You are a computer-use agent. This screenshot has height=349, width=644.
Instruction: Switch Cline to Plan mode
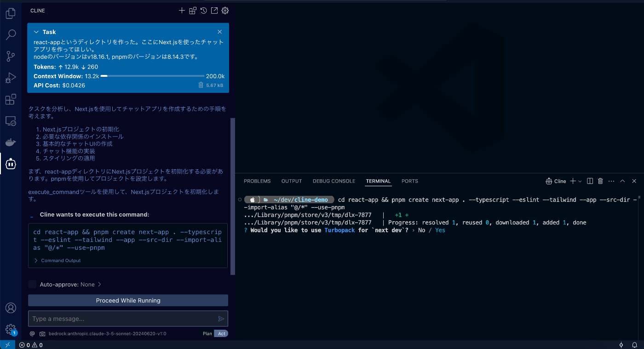click(x=207, y=334)
